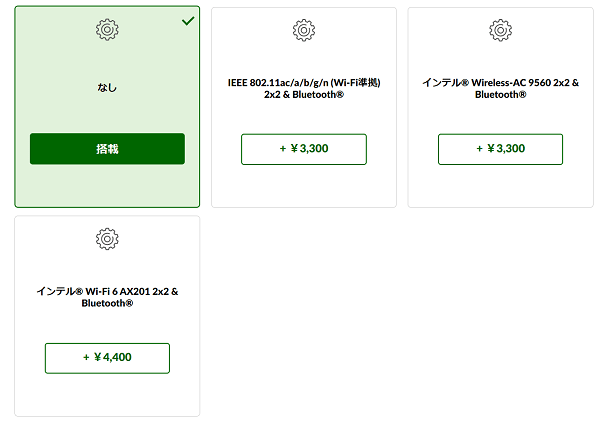The height and width of the screenshot is (423, 600).
Task: Click the Bluetooth® line in Wireless-AC 9560 card
Action: click(x=501, y=95)
